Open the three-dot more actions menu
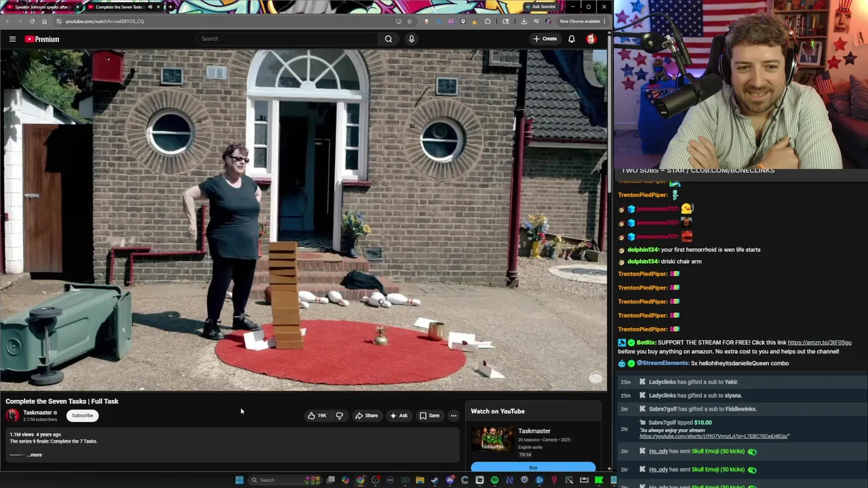 click(454, 415)
